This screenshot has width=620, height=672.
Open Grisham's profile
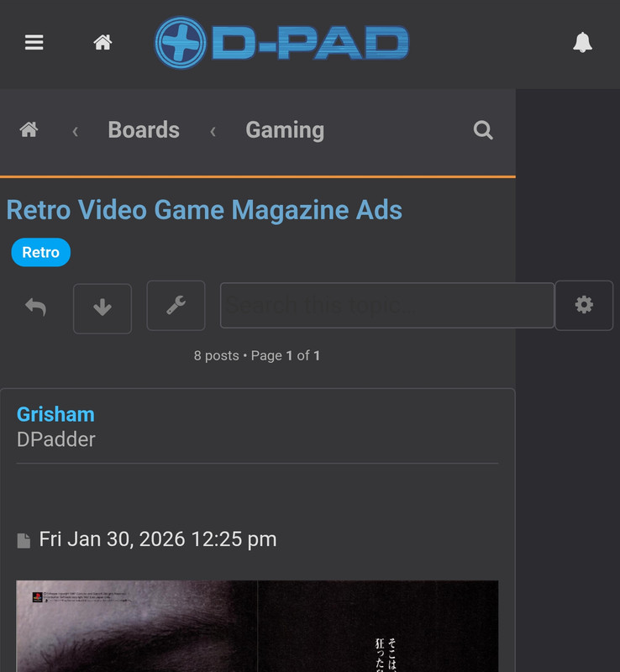(x=55, y=414)
